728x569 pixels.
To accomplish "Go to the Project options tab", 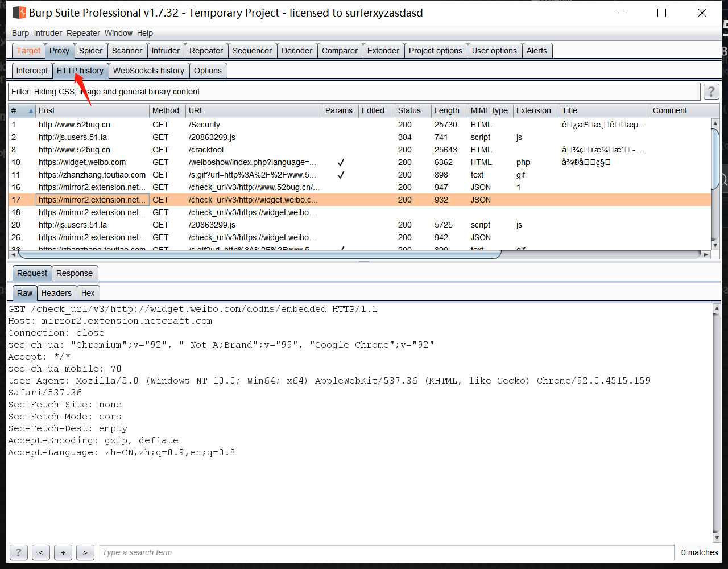I will (x=436, y=51).
